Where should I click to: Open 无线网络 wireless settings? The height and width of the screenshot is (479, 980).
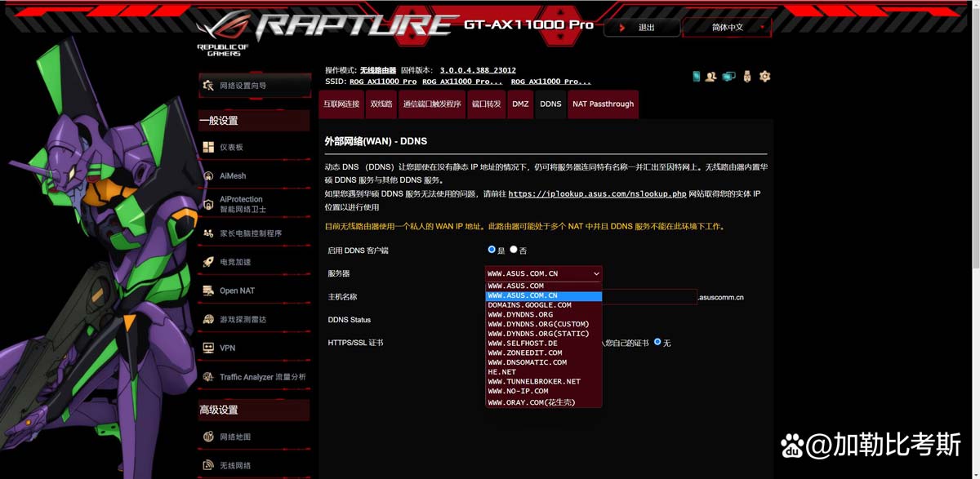[254, 465]
